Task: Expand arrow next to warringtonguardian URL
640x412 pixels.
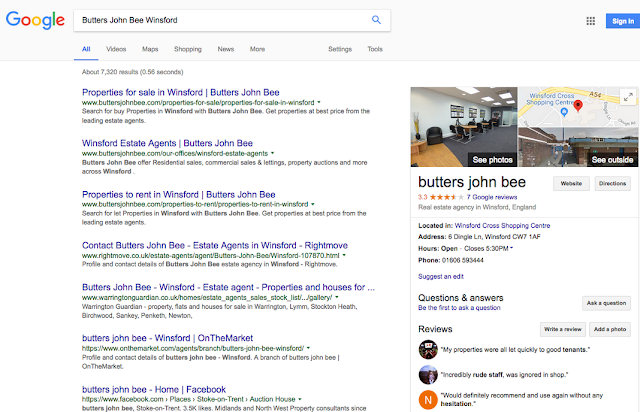Action: [336, 298]
